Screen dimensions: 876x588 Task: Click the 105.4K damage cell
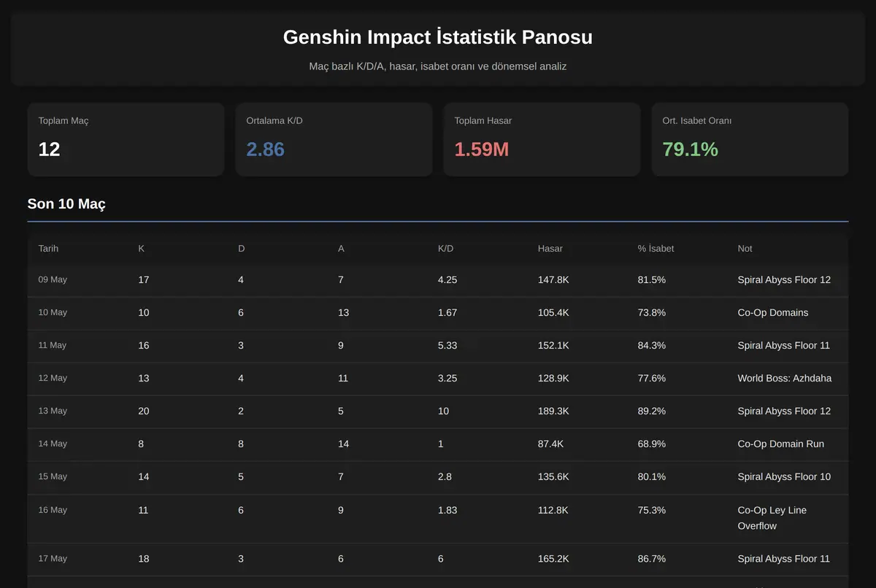[x=553, y=312]
